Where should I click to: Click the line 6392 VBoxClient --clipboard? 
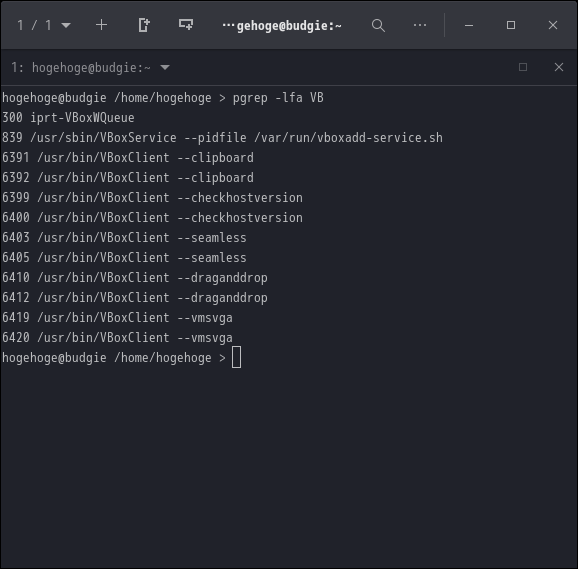coord(128,178)
